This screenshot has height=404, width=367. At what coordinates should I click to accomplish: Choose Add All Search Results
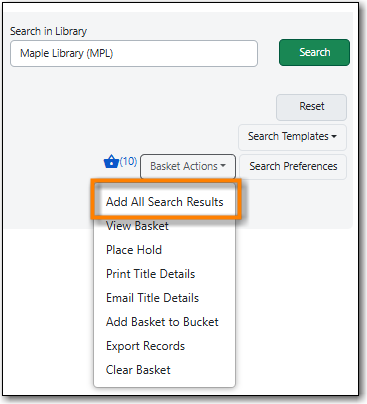tap(164, 202)
